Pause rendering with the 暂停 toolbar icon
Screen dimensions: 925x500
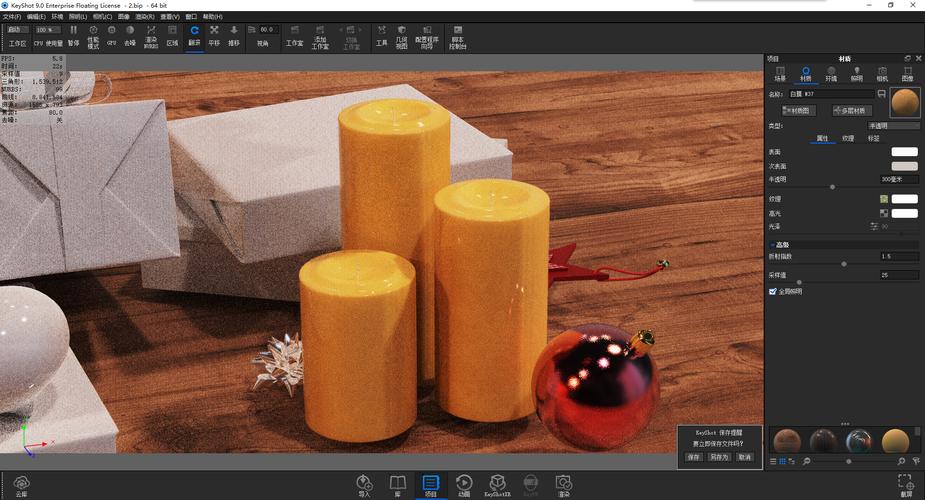[x=73, y=35]
